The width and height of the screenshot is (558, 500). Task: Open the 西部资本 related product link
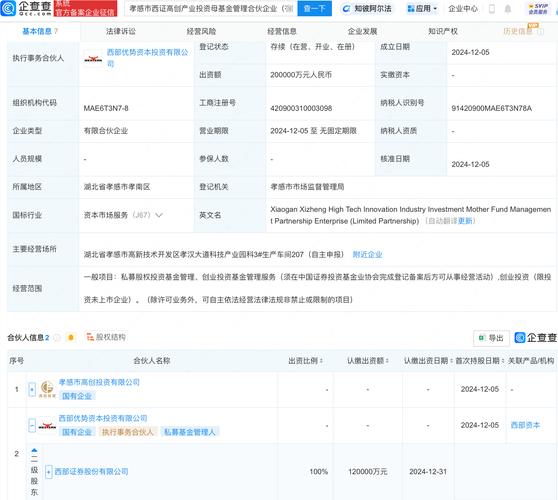pos(525,425)
